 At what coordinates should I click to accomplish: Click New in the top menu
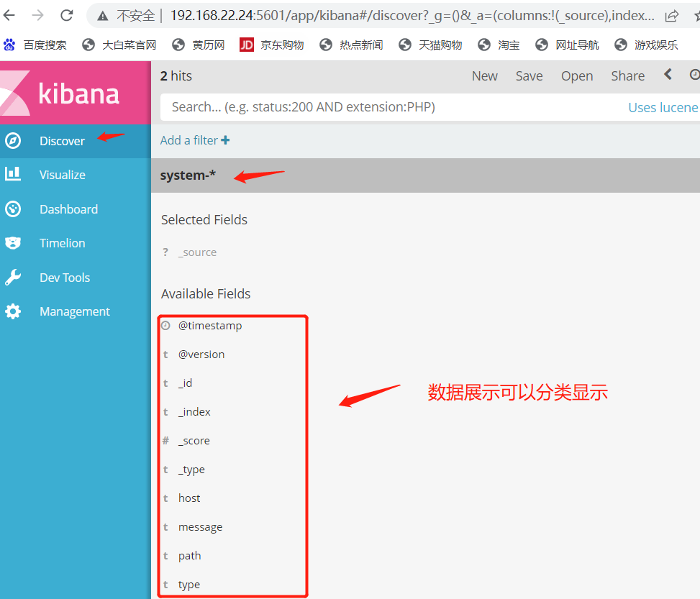point(485,76)
